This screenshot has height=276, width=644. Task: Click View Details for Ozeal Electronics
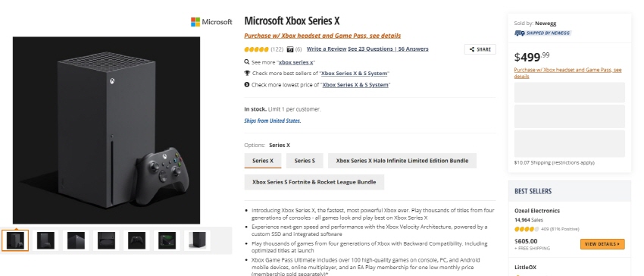[602, 244]
